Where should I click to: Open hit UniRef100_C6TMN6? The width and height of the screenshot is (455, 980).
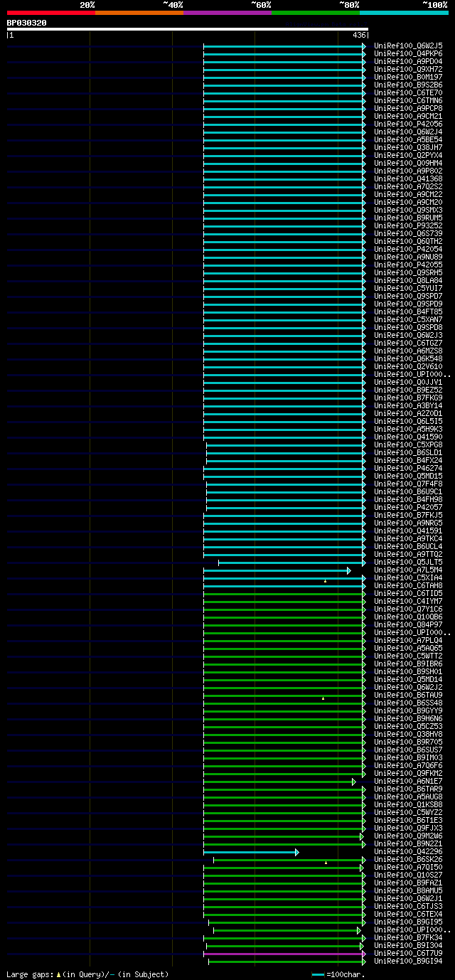[408, 100]
